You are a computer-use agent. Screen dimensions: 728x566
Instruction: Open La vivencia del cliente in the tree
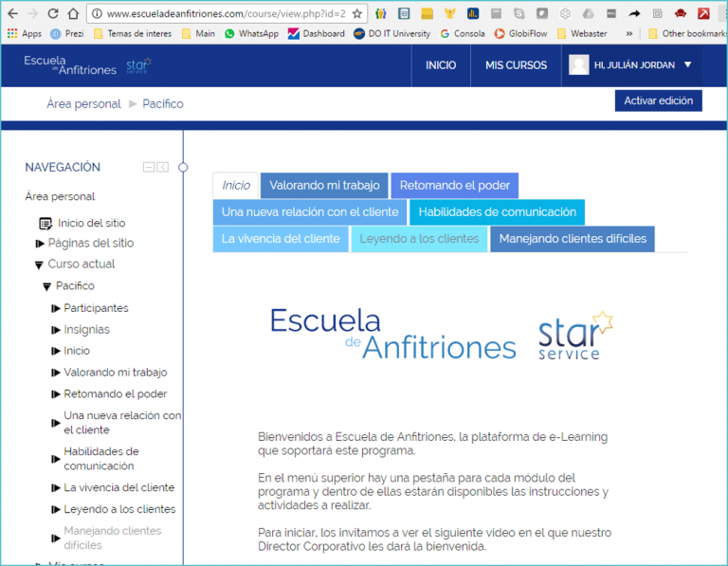(118, 487)
